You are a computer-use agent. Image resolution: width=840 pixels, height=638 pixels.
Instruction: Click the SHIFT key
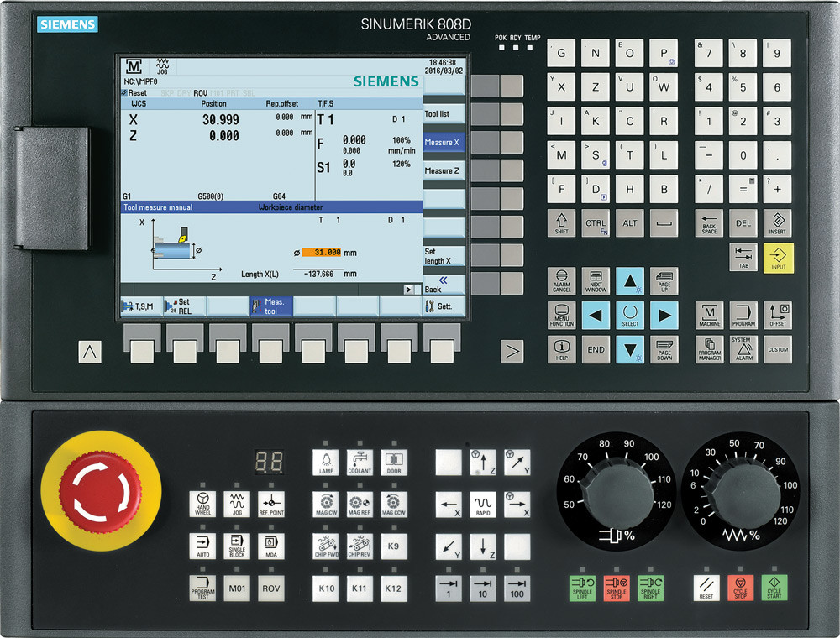tap(561, 223)
